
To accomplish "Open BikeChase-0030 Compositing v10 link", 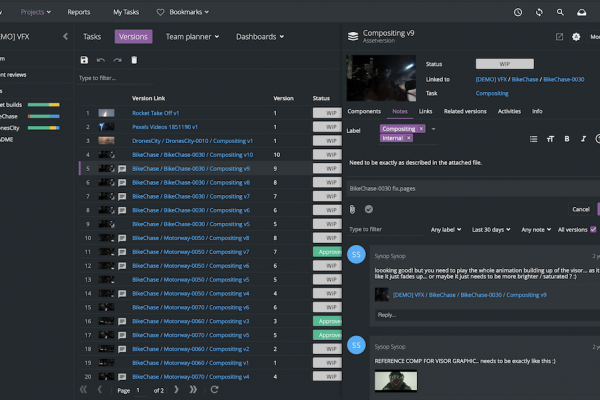I will click(192, 155).
